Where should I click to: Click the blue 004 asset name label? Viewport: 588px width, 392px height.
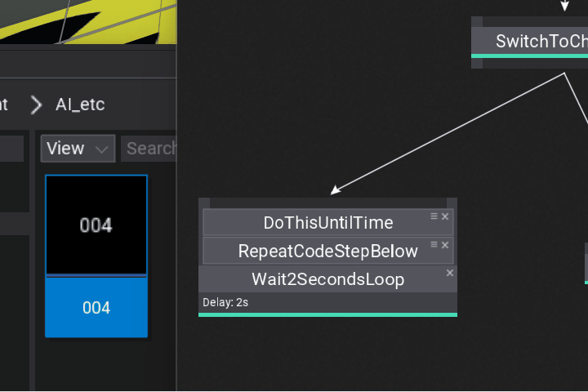pyautogui.click(x=96, y=308)
